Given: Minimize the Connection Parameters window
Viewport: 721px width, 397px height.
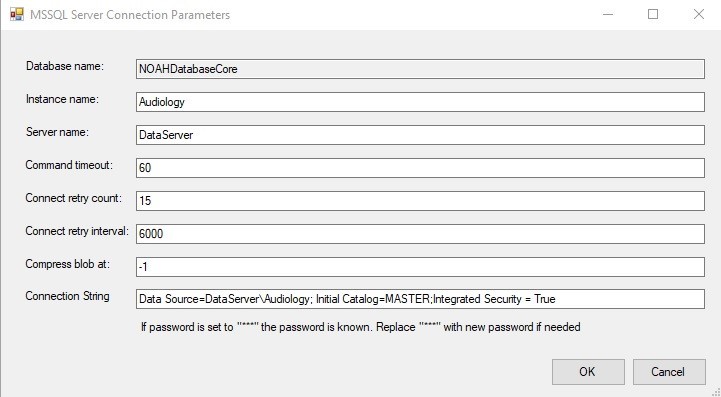Looking at the screenshot, I should coord(608,14).
